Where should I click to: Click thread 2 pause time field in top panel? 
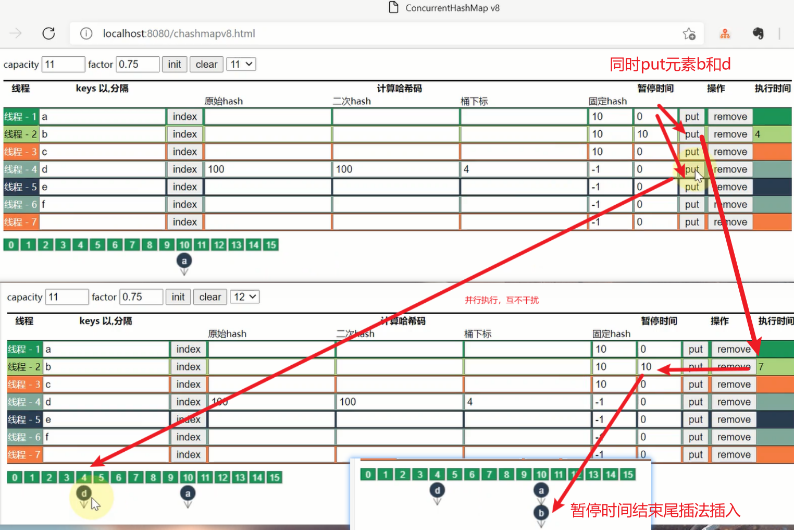click(655, 134)
